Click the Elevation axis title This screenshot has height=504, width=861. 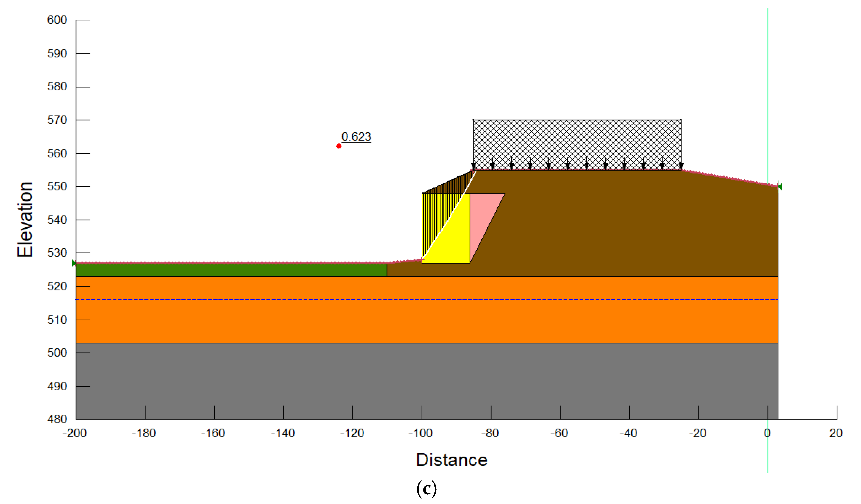(25, 219)
